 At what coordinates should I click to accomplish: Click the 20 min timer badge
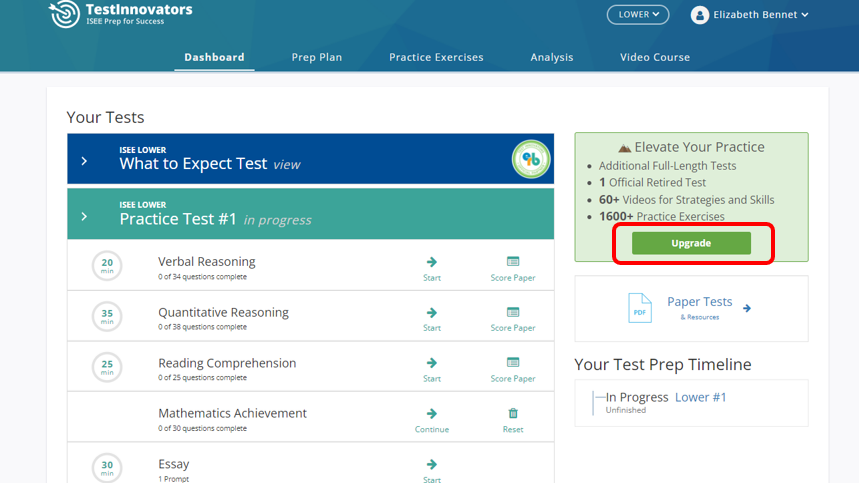(x=107, y=266)
